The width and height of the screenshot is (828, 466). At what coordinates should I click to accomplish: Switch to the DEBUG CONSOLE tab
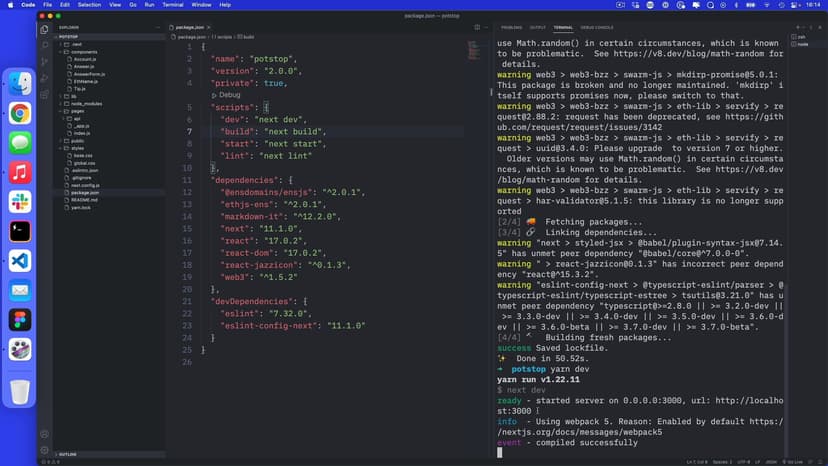coord(597,27)
